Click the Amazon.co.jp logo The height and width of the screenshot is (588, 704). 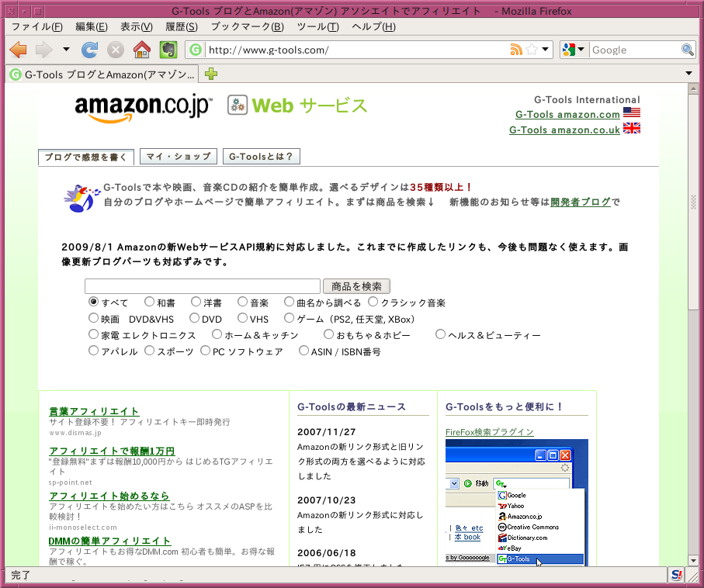pyautogui.click(x=144, y=108)
